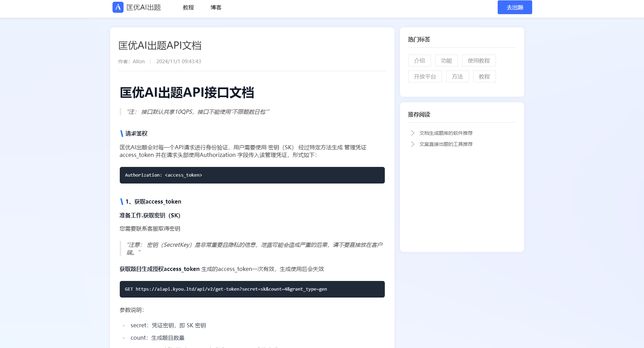Select the 教程 tag in 热门标签
Screen dimensions: 644x348
(484, 76)
